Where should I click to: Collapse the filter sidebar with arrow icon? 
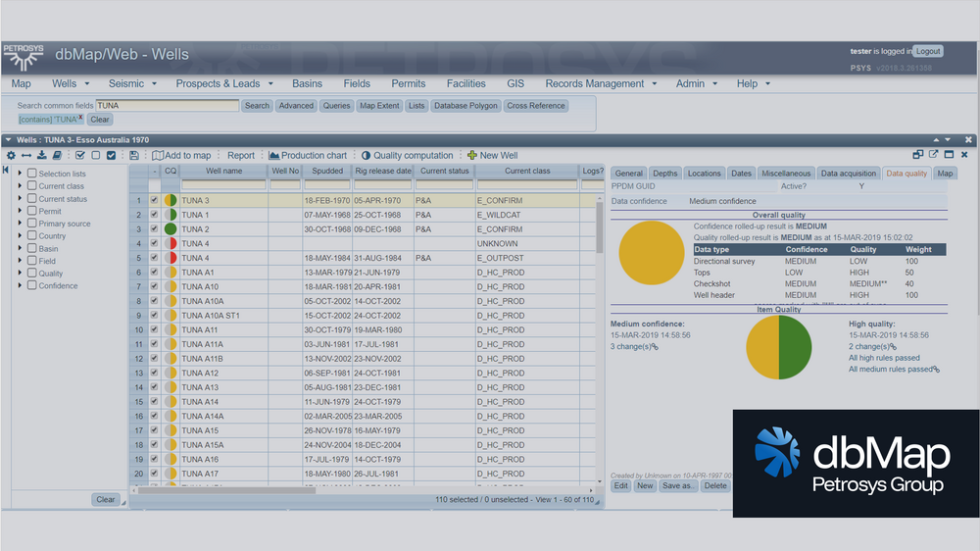(6, 171)
